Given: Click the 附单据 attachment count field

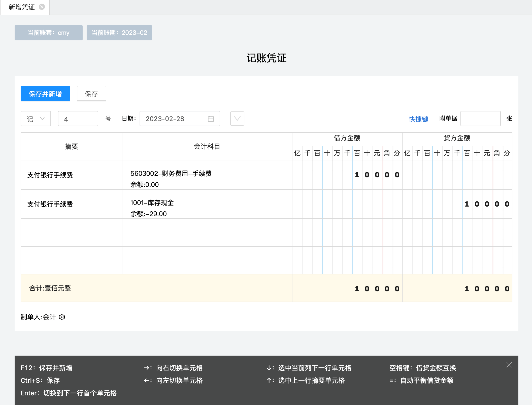Looking at the screenshot, I should click(480, 119).
